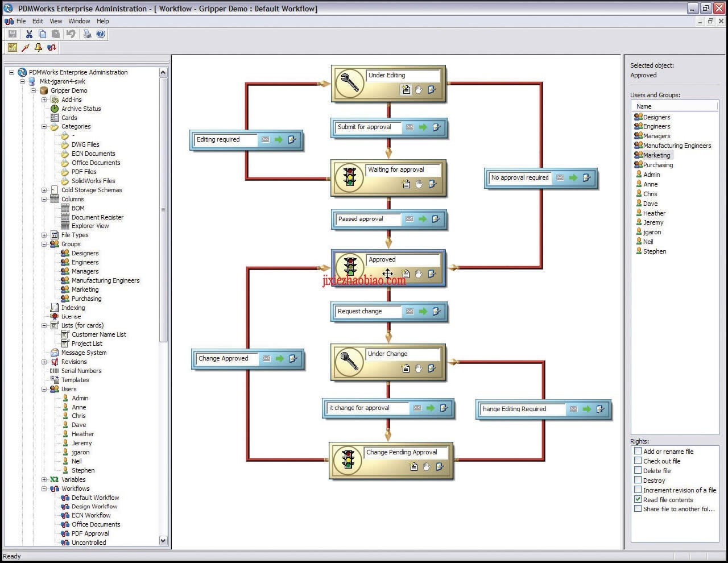The height and width of the screenshot is (563, 728).
Task: Select the new state tool in workflow toolbar
Action: coord(12,48)
